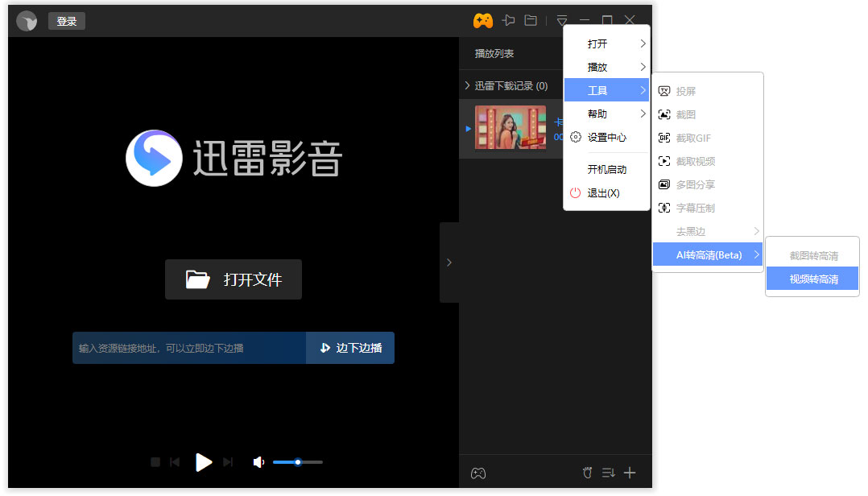Go to the previous track
Viewport: 868px width, 496px height.
pyautogui.click(x=175, y=461)
